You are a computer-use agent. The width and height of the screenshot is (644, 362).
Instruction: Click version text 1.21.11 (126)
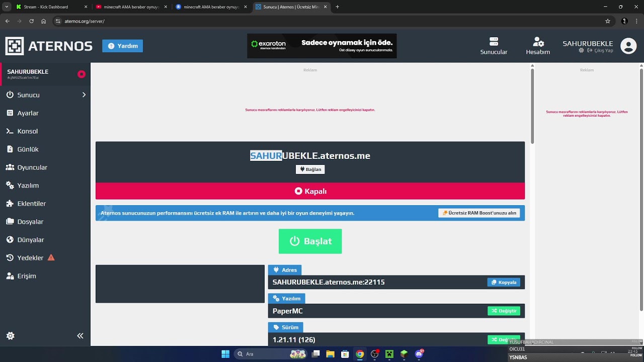click(294, 340)
